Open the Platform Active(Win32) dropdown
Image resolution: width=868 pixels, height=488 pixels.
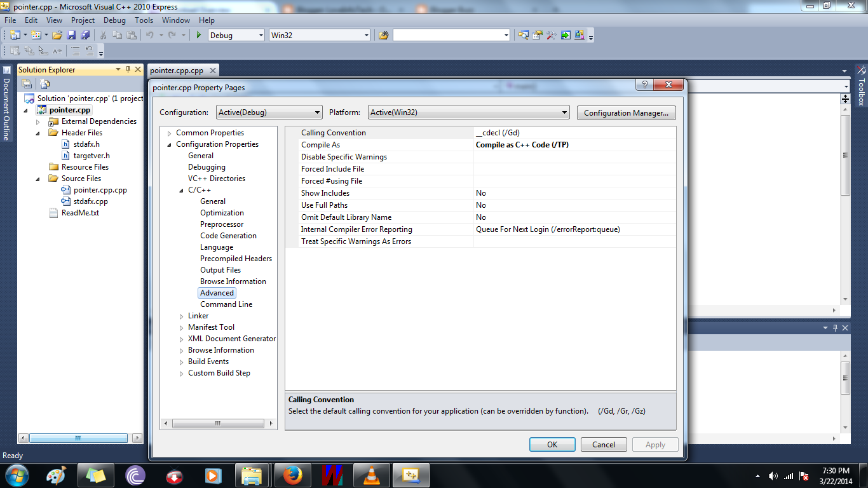pos(469,112)
